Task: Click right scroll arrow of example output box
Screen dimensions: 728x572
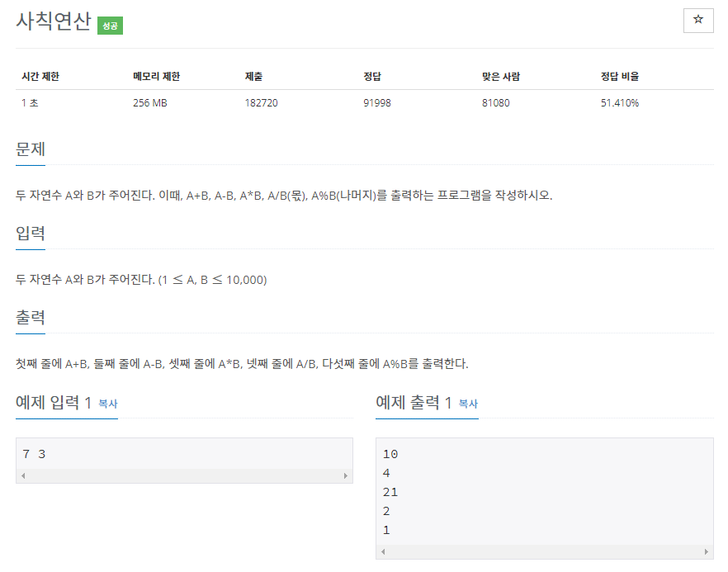Action: (x=707, y=552)
